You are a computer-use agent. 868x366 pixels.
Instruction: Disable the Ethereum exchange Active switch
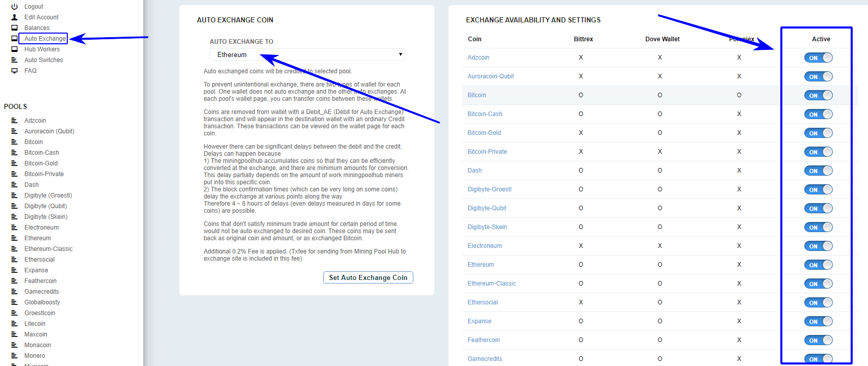(819, 265)
